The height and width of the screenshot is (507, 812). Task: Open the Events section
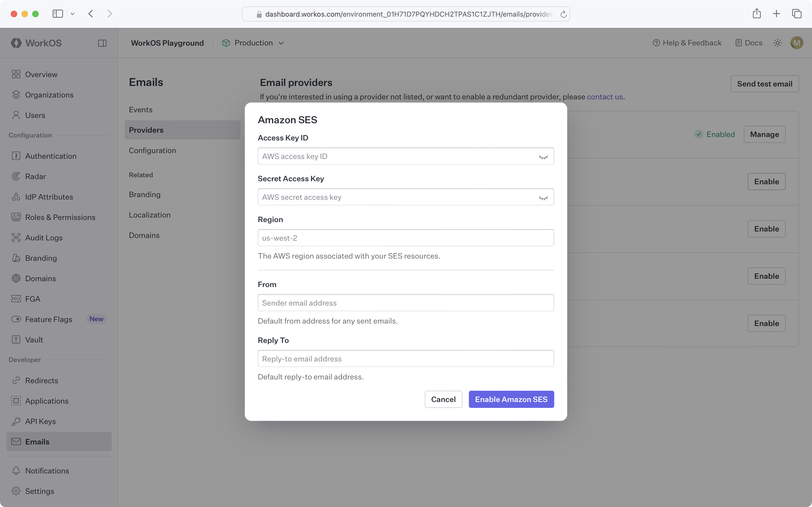(x=140, y=110)
